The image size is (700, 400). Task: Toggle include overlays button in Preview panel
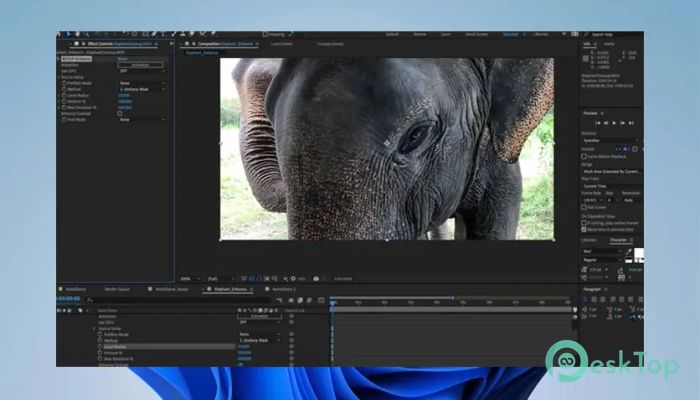click(635, 149)
